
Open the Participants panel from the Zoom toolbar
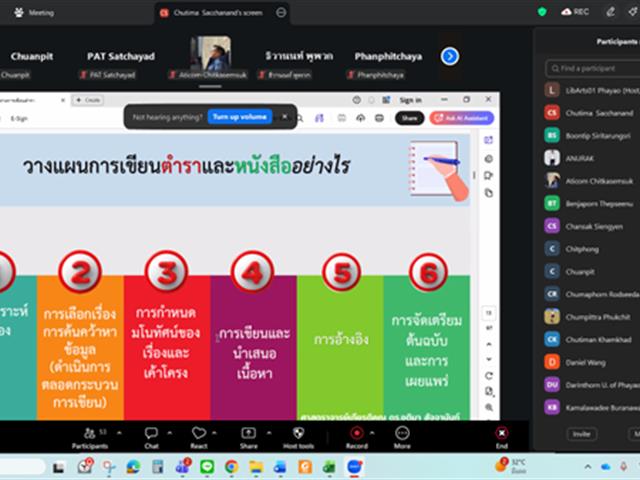click(x=90, y=438)
